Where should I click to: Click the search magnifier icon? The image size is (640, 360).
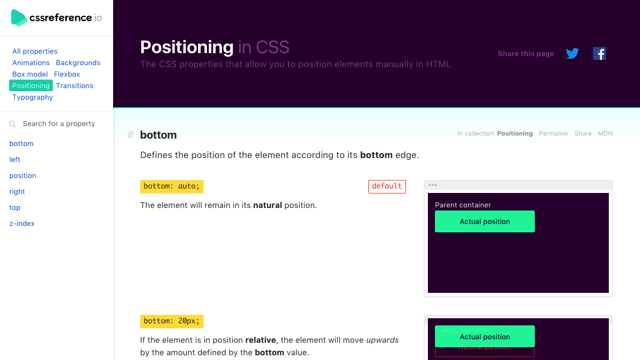click(x=13, y=124)
